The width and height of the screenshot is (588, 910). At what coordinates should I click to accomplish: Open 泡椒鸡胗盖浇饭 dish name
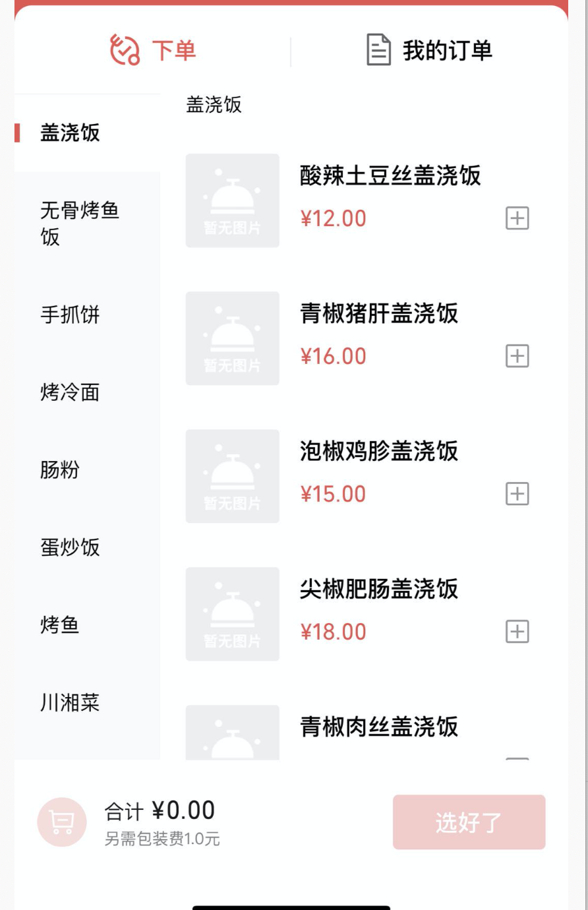(378, 451)
